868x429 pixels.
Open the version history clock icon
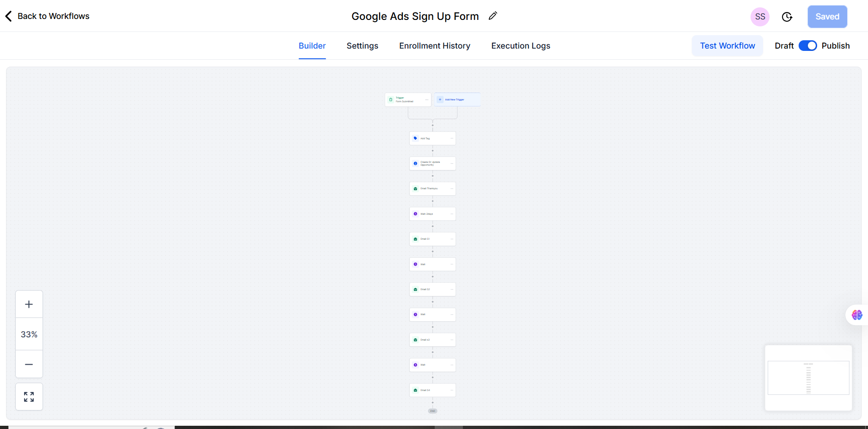(x=787, y=17)
